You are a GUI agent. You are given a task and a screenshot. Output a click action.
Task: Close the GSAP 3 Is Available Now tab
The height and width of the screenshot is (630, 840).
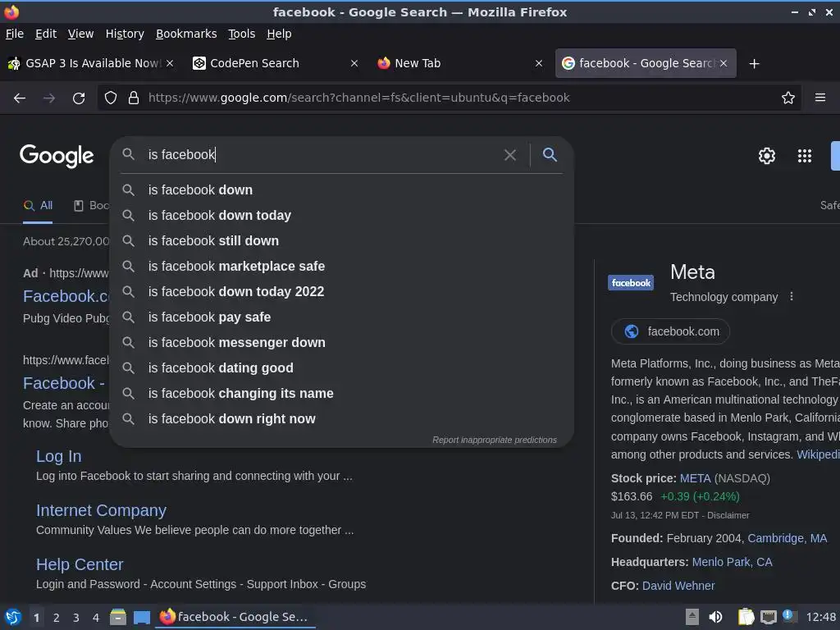[x=169, y=63]
